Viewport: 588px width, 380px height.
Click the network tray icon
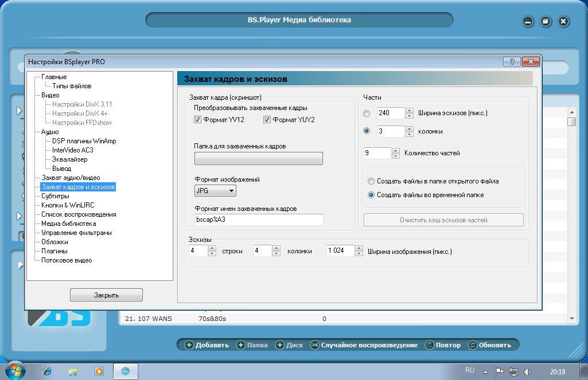pyautogui.click(x=513, y=372)
